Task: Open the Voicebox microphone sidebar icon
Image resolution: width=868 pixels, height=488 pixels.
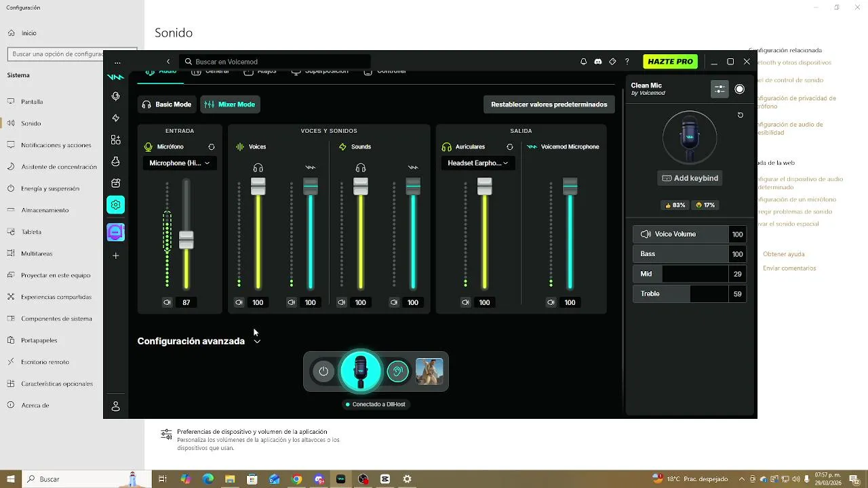Action: click(x=115, y=96)
